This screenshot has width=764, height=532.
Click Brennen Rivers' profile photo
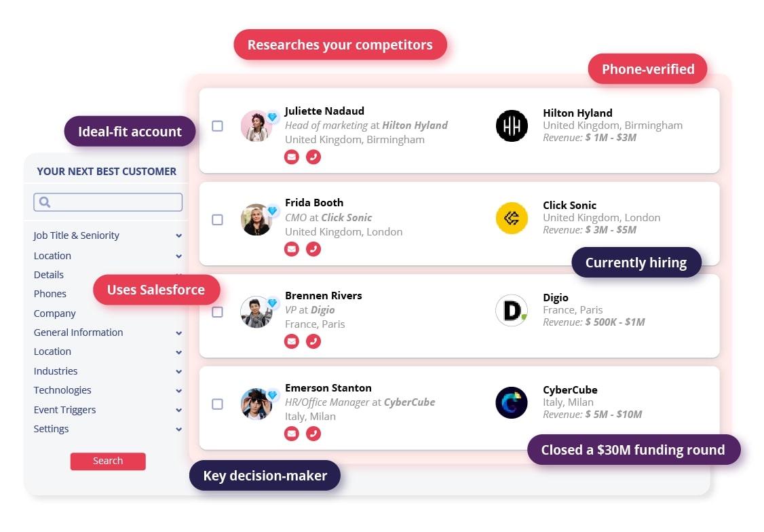(x=256, y=311)
